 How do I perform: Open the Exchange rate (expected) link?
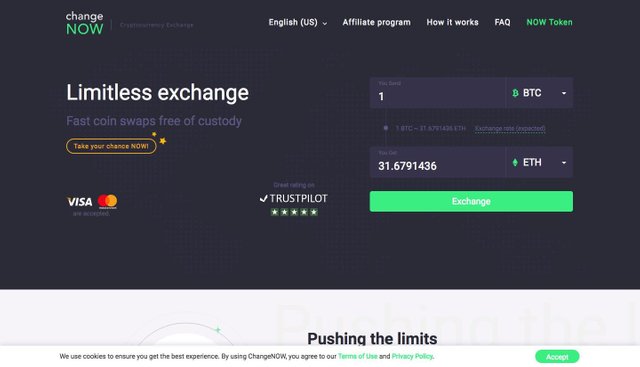[x=510, y=128]
